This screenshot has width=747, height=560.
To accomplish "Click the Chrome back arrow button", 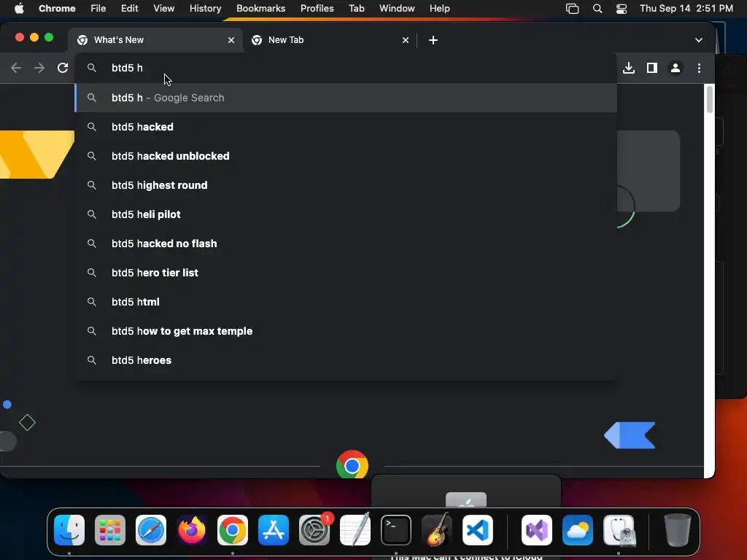I will click(16, 68).
